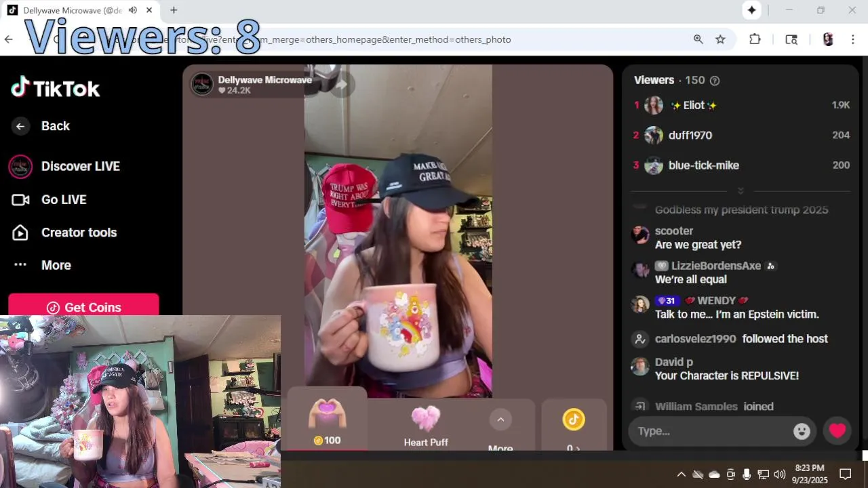Focus the Type... chat input
This screenshot has height=488, width=868.
pos(709,431)
